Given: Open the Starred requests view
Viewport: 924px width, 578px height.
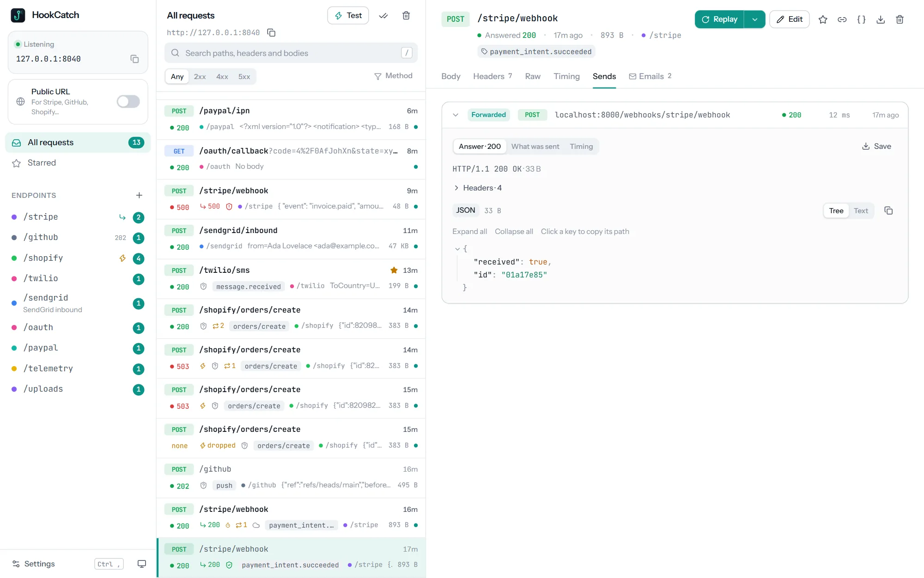Looking at the screenshot, I should [x=78, y=163].
